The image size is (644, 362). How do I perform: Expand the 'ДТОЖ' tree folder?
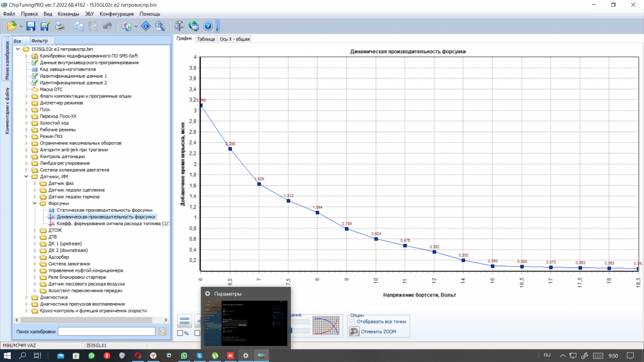(x=35, y=230)
